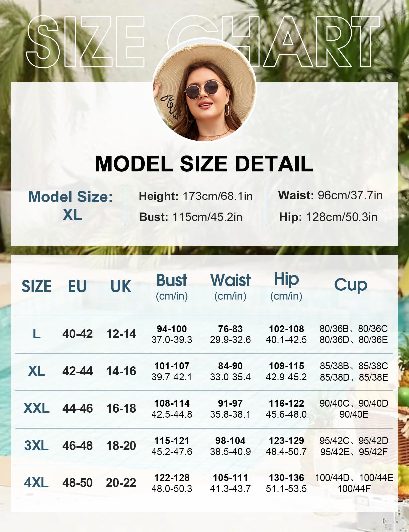Click the Height 173cm/68.1in value

[195, 196]
